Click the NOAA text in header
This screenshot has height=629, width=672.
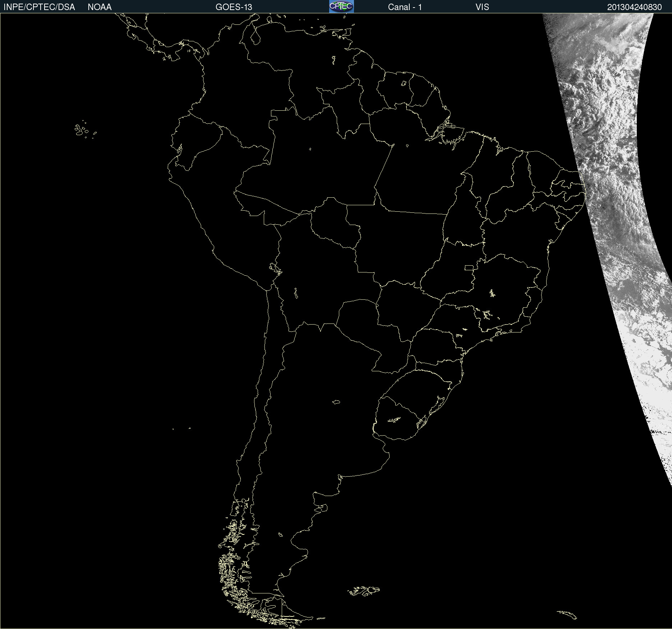point(100,7)
